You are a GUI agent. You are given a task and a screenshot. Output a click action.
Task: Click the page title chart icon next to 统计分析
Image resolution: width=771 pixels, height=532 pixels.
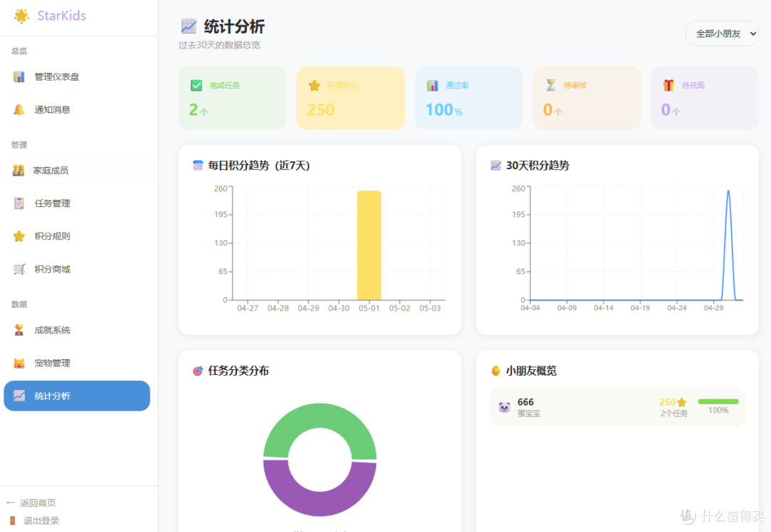(x=188, y=26)
